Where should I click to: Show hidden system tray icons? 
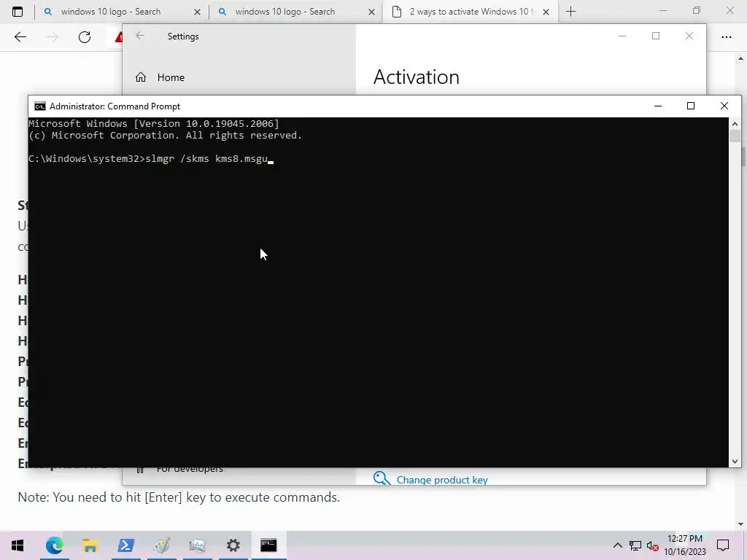[617, 545]
